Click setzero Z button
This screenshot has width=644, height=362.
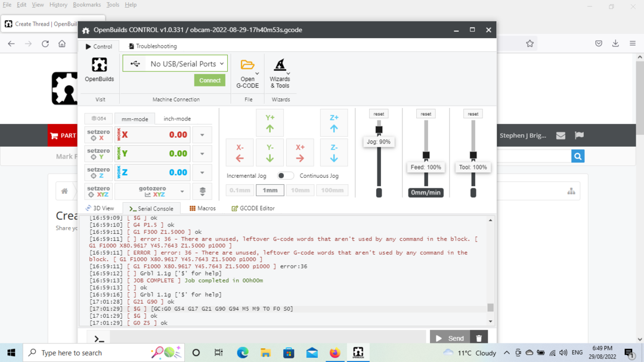point(98,172)
